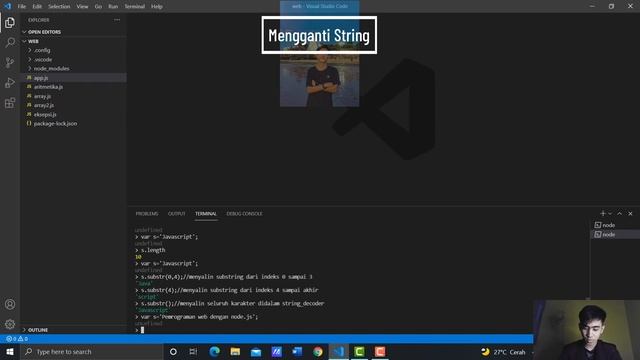Close the terminal panel
The width and height of the screenshot is (640, 360).
click(630, 213)
